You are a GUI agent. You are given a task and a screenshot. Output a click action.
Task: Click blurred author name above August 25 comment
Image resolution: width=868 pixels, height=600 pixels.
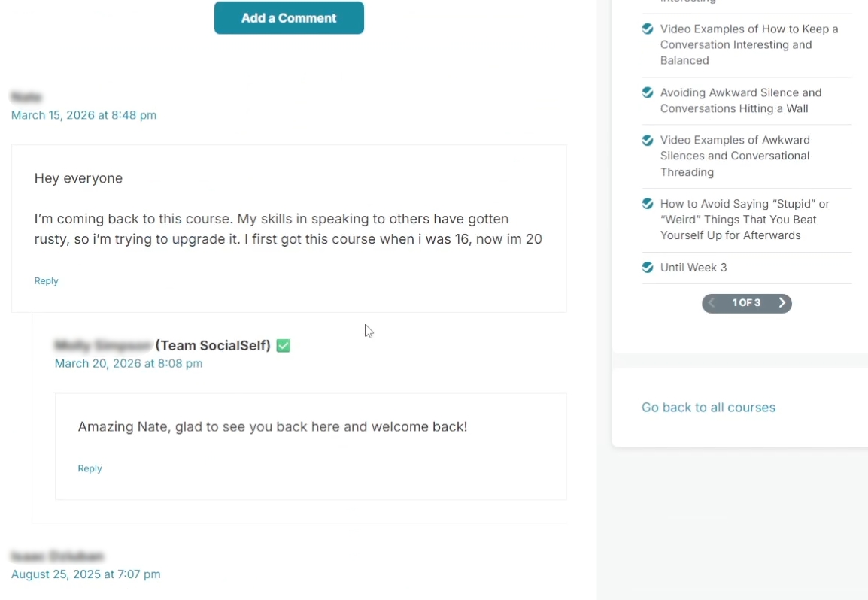click(58, 556)
